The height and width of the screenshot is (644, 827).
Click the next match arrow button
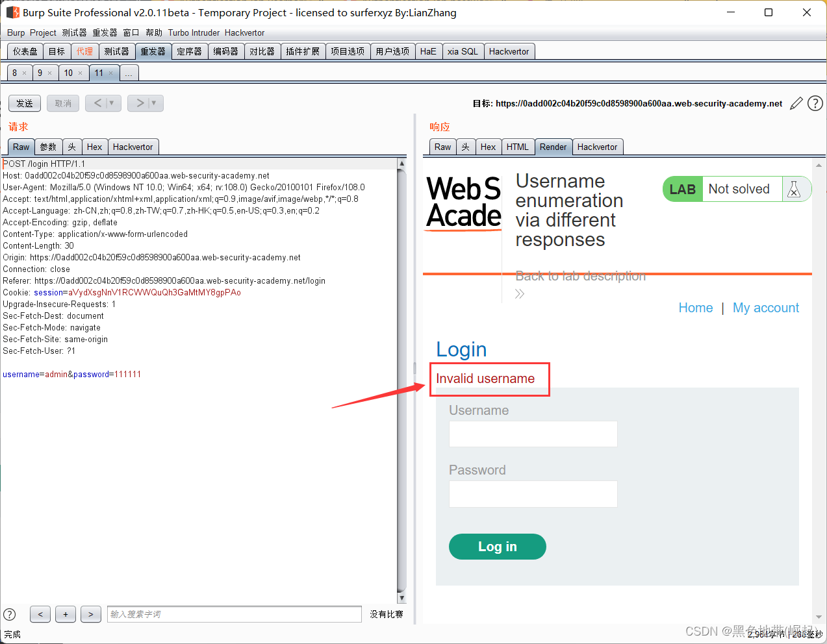[x=91, y=614]
